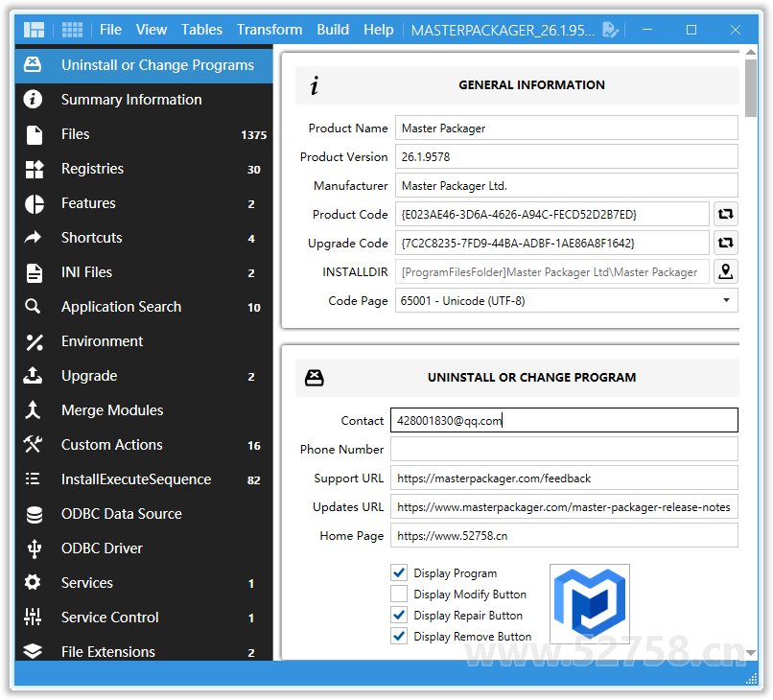Click the Updates URL field
This screenshot has height=700, width=773.
pyautogui.click(x=564, y=506)
